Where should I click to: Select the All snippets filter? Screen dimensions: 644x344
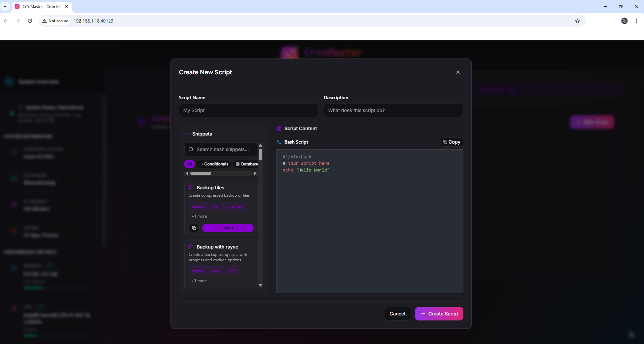(189, 164)
